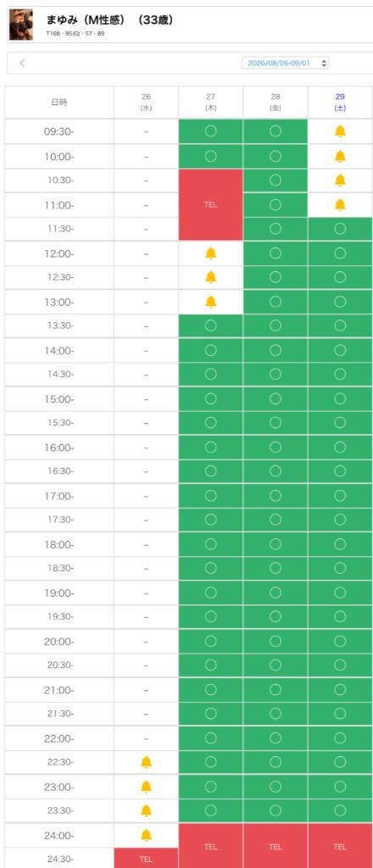Tap the bell icon at 12:00 on Thursday 27
Image resolution: width=373 pixels, height=868 pixels.
[210, 253]
